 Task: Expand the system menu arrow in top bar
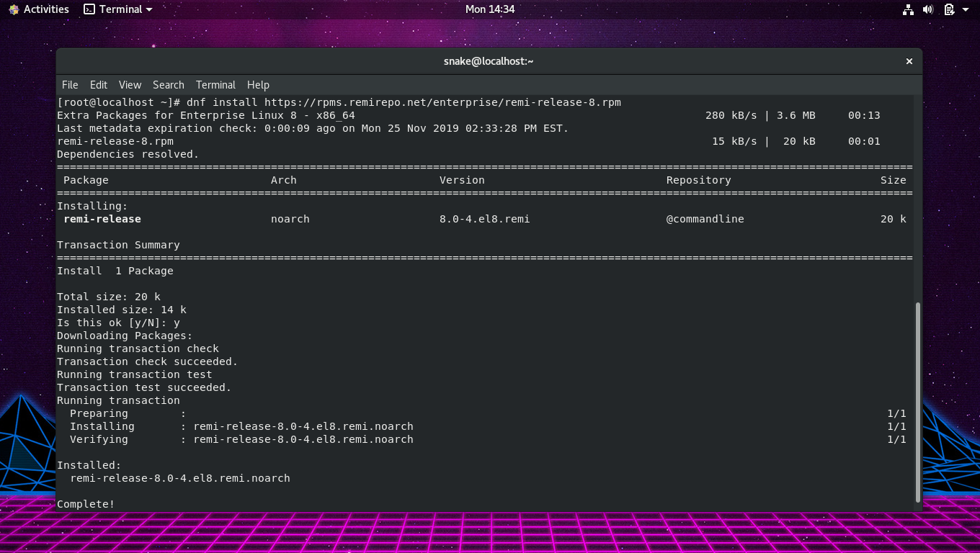pos(966,9)
